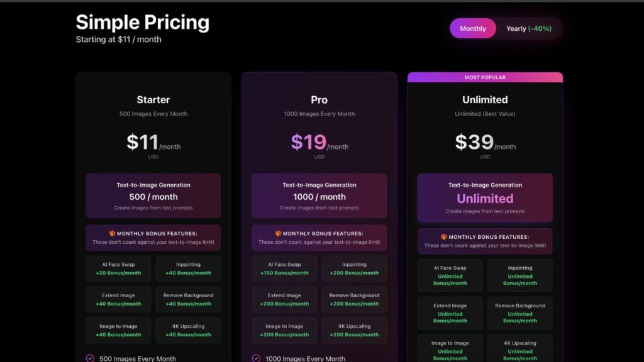This screenshot has height=362, width=644.
Task: Switch to Yearly billing with 40% discount
Action: (529, 28)
